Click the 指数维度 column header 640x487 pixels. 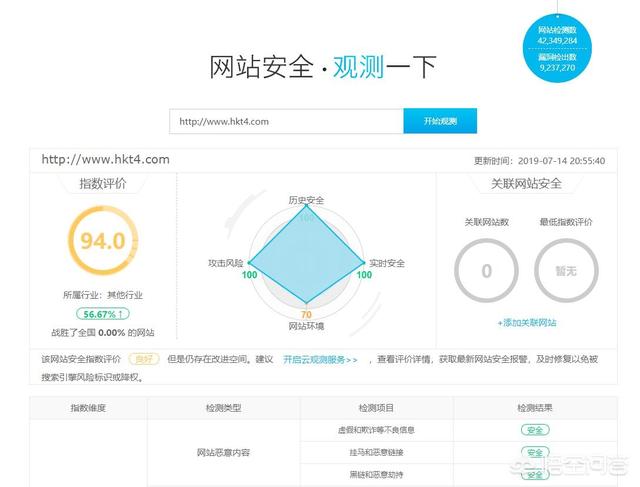pos(88,408)
